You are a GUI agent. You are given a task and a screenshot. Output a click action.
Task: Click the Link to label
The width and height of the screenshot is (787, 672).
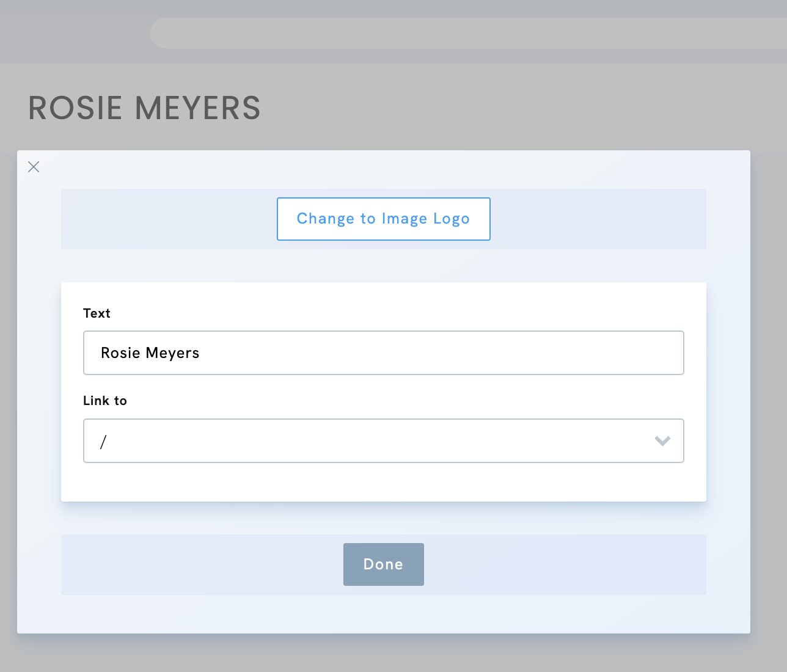(104, 400)
